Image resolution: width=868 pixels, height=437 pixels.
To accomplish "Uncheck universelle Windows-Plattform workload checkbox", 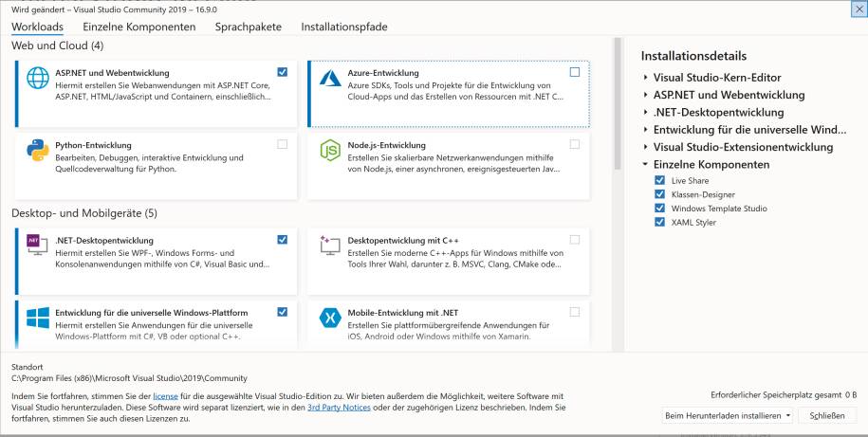I will tap(283, 312).
